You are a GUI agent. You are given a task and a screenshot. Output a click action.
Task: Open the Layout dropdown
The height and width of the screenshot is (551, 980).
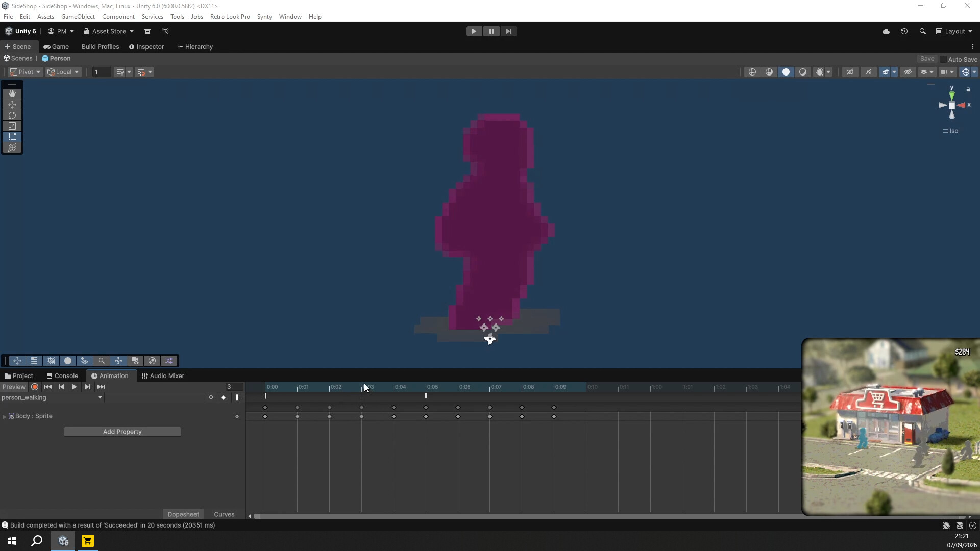coord(954,31)
